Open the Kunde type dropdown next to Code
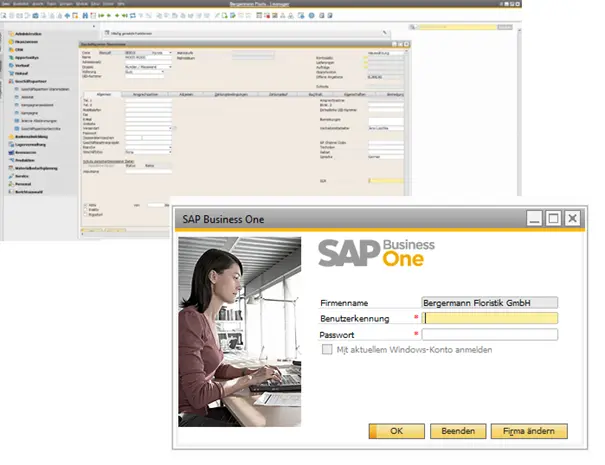The width and height of the screenshot is (605, 465). (170, 52)
